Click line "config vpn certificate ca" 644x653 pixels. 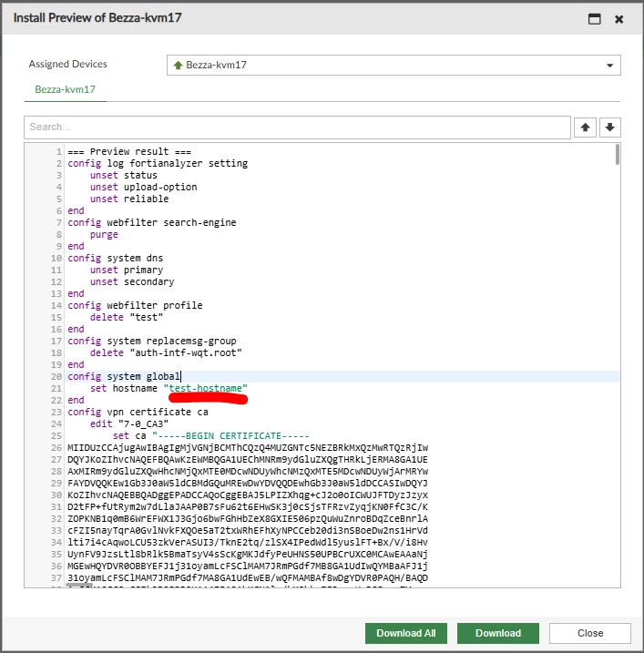click(x=138, y=412)
